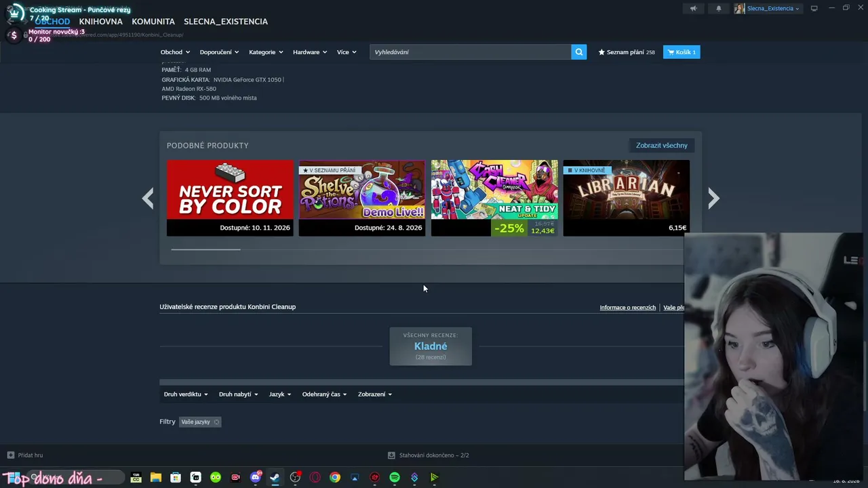Viewport: 868px width, 488px height.
Task: Click the Zobrazit všechny button
Action: point(662,145)
